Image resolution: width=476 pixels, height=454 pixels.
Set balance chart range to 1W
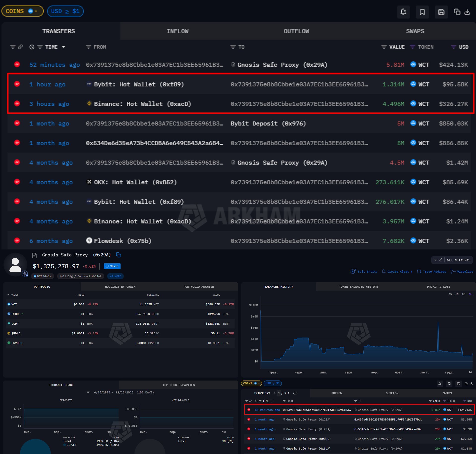pos(450,294)
